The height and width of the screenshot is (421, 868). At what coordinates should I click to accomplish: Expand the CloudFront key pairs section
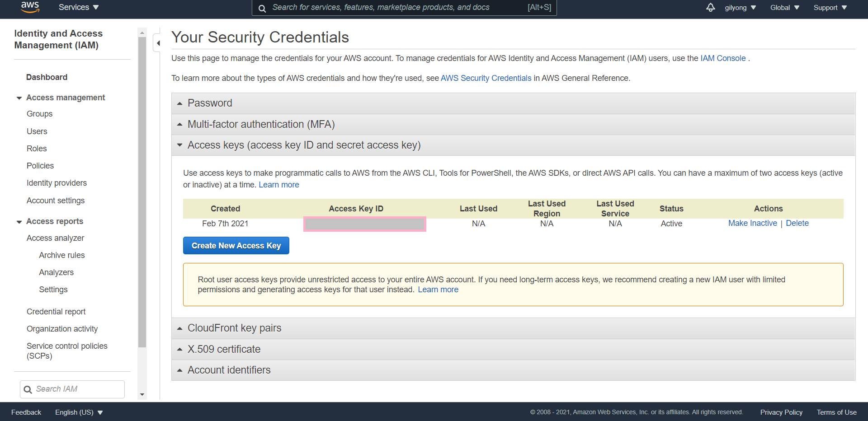tap(513, 328)
